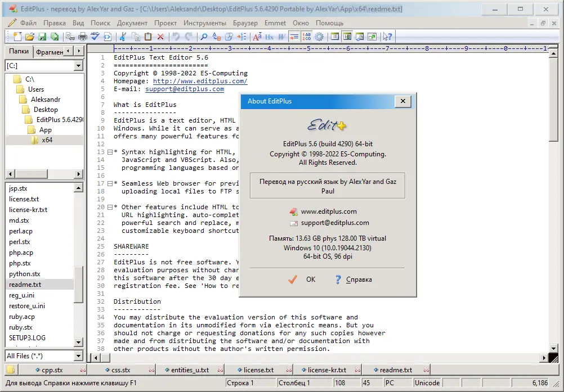Close the css.stx document tab
564x392 pixels.
tap(151, 370)
